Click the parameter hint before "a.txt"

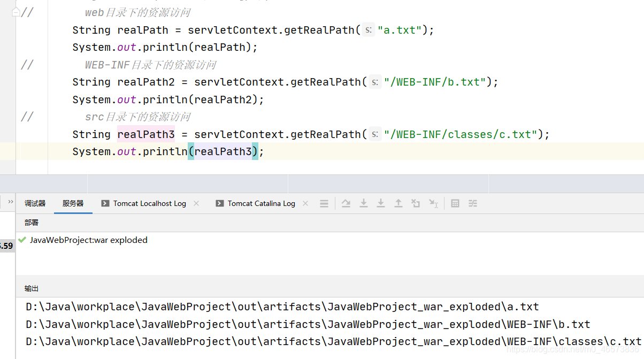[x=369, y=30]
